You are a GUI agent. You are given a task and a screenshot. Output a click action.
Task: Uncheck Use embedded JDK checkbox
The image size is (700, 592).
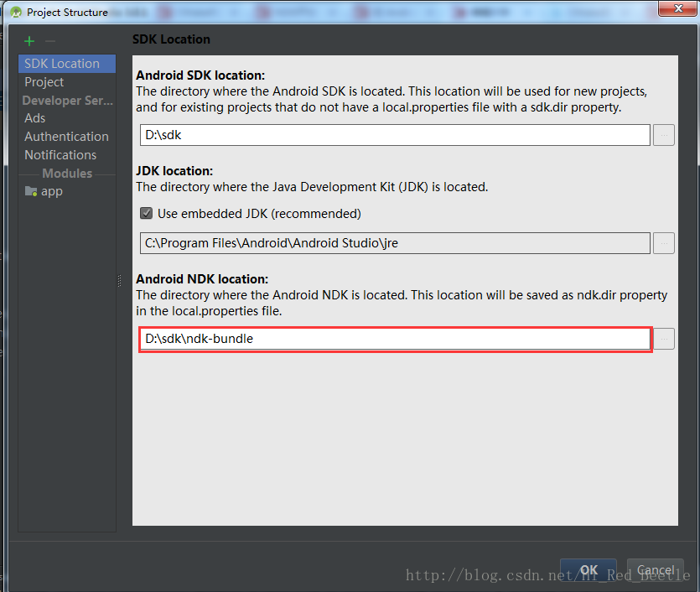tap(147, 214)
